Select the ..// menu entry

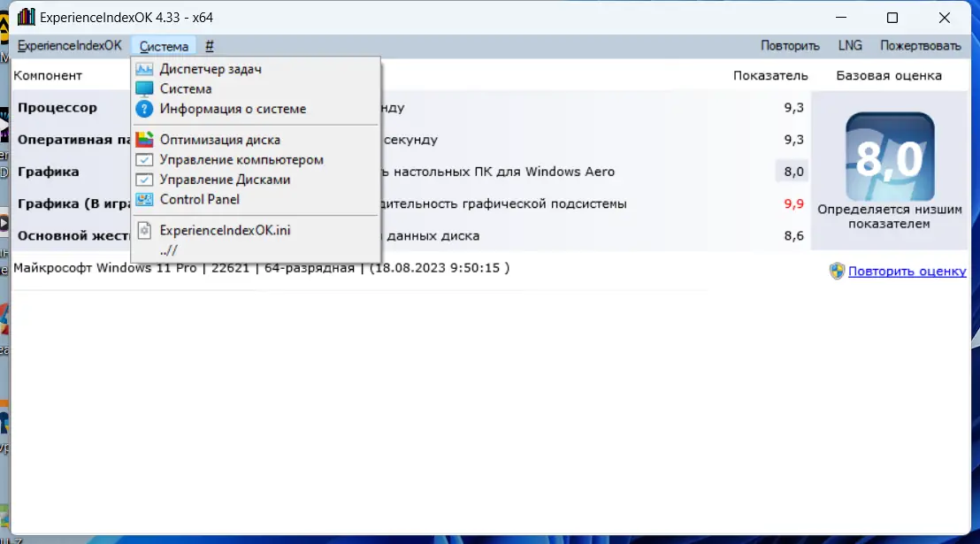pos(256,250)
